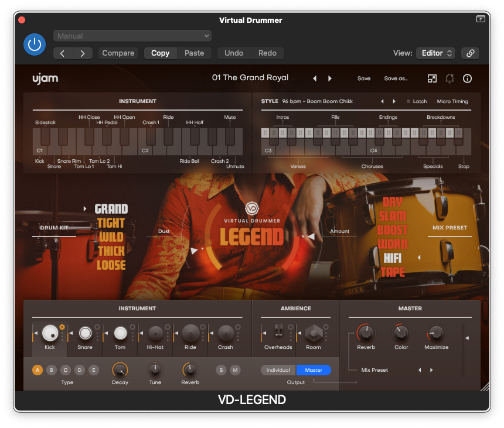The width and height of the screenshot is (504, 428).
Task: Open the View Editor dropdown
Action: click(x=436, y=53)
